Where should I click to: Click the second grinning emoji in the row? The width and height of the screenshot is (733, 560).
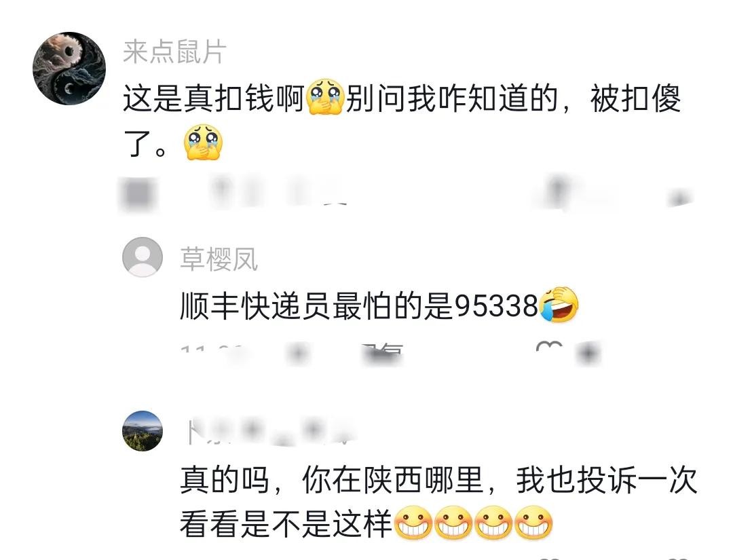[453, 523]
